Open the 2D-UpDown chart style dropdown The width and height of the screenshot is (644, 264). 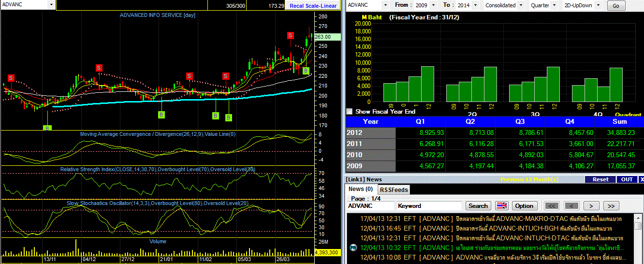pyautogui.click(x=598, y=5)
